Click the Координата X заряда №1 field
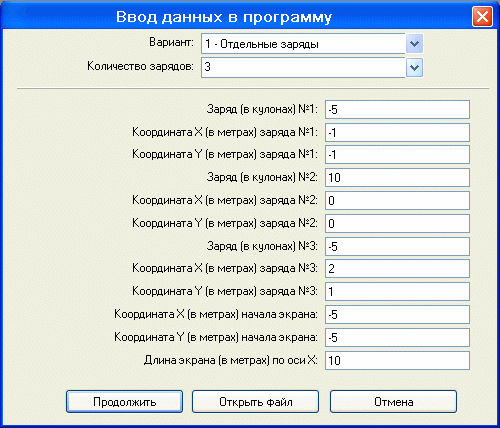The height and width of the screenshot is (428, 500). pyautogui.click(x=397, y=132)
